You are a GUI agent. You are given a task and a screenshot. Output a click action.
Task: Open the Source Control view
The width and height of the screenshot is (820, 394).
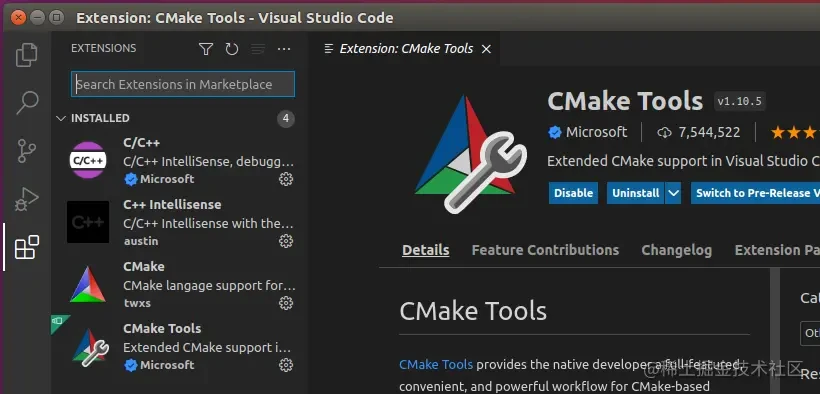pyautogui.click(x=27, y=151)
